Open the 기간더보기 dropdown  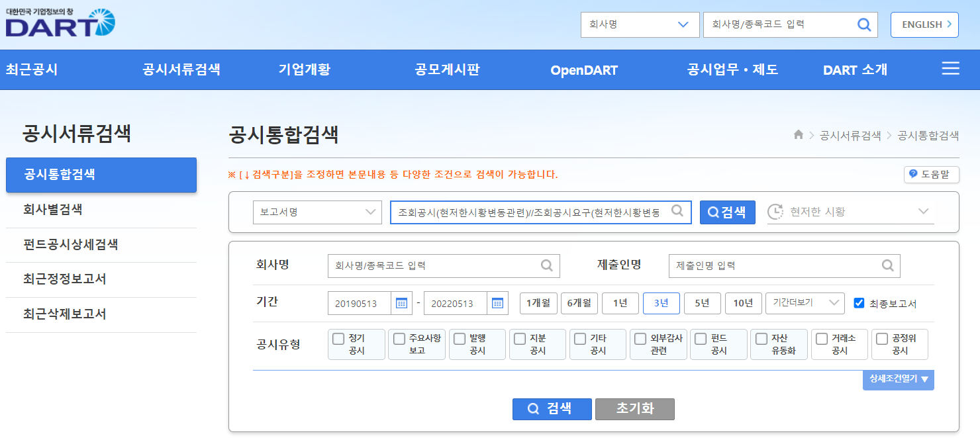click(805, 303)
